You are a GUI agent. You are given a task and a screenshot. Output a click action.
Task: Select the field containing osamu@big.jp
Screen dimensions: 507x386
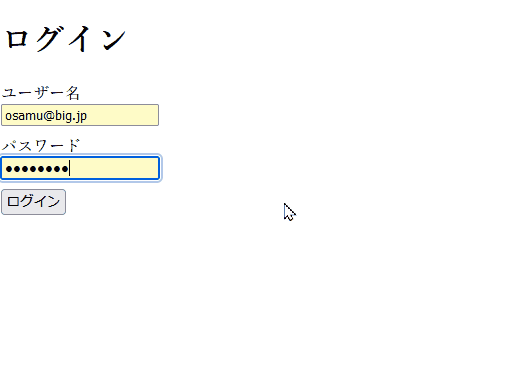[80, 115]
